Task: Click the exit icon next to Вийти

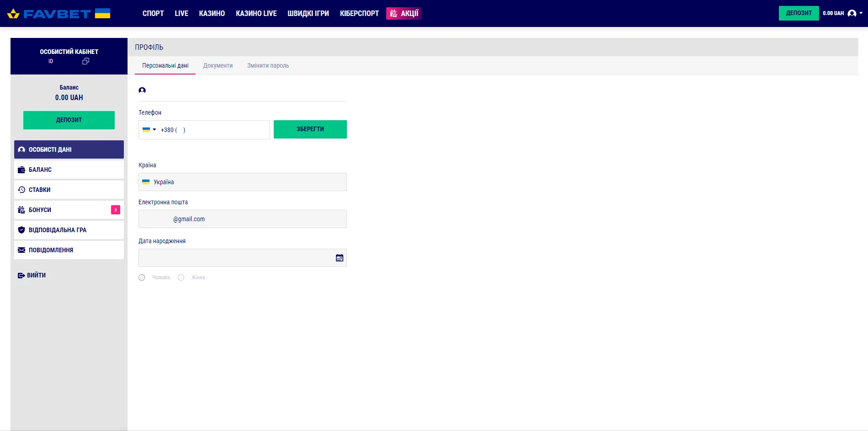Action: coord(21,275)
